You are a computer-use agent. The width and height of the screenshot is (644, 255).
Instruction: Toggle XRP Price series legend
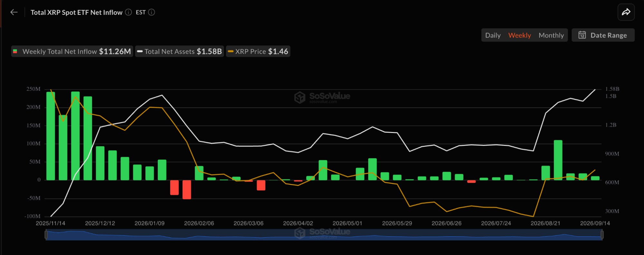pyautogui.click(x=258, y=51)
